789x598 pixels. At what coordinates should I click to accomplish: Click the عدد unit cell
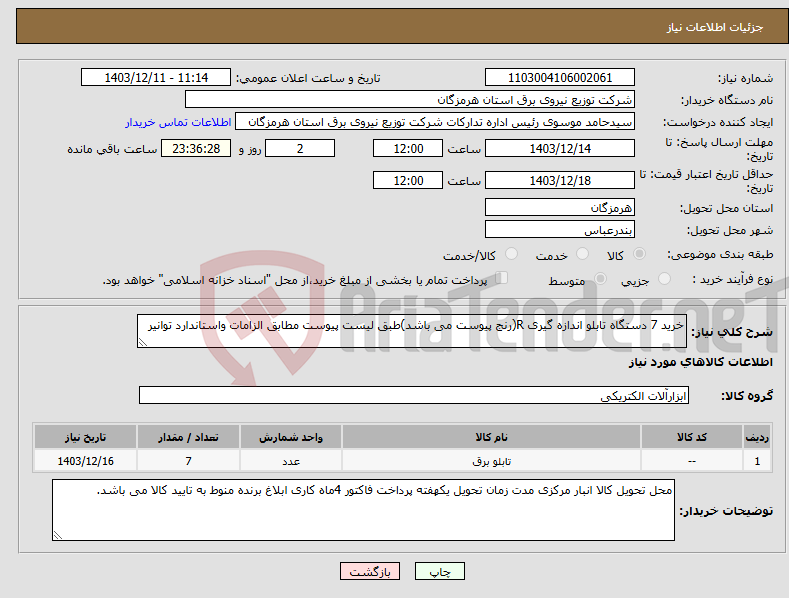click(x=291, y=461)
